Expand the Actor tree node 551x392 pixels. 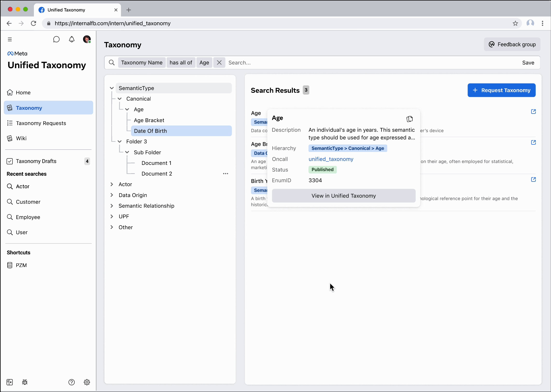pos(112,184)
